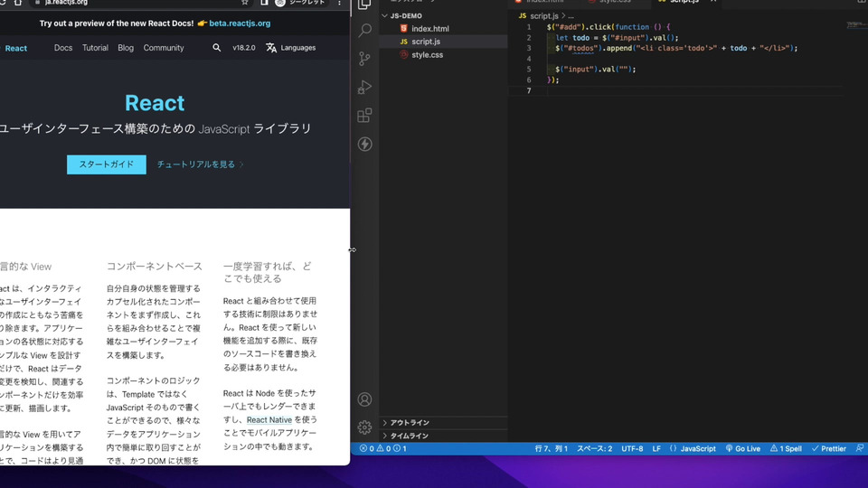Open the lightning bolt activity bar icon

pos(364,144)
